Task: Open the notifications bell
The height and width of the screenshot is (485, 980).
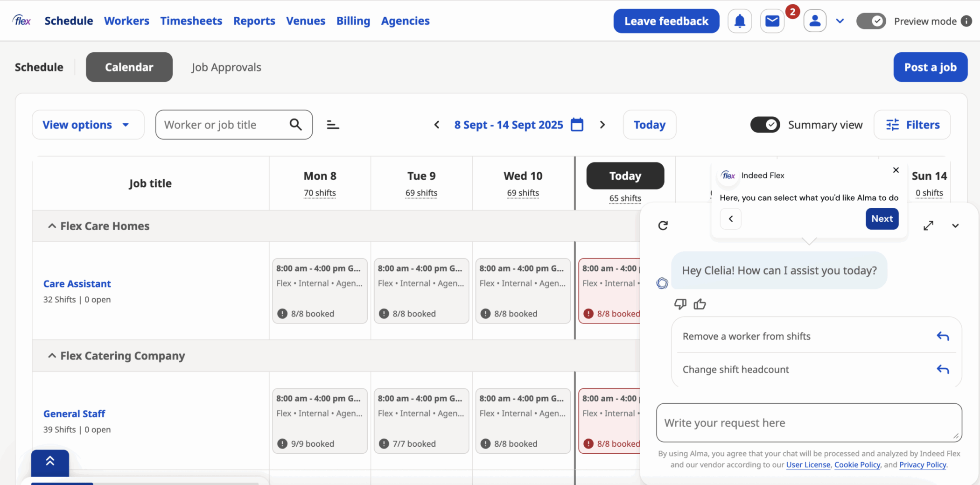Action: coord(740,21)
